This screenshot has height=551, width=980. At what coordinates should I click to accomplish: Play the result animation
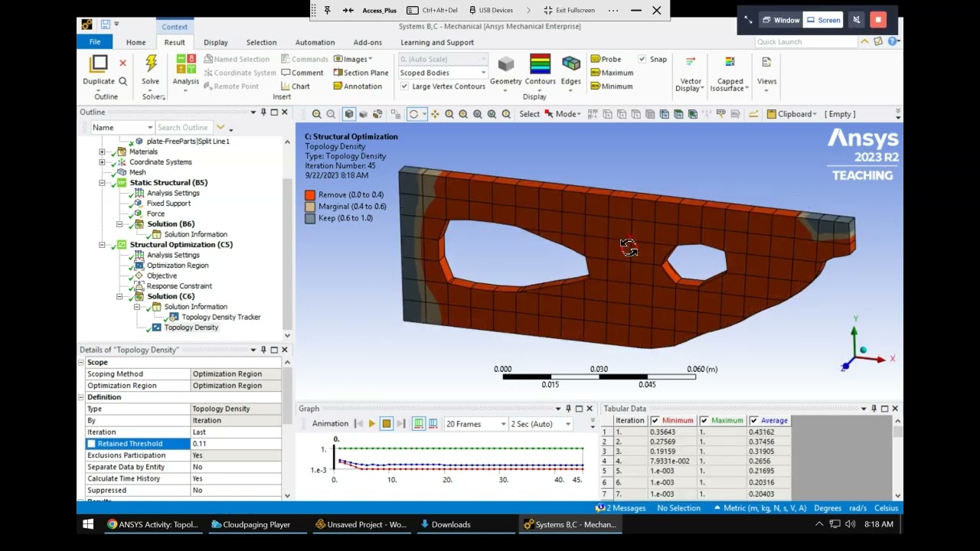pos(372,424)
